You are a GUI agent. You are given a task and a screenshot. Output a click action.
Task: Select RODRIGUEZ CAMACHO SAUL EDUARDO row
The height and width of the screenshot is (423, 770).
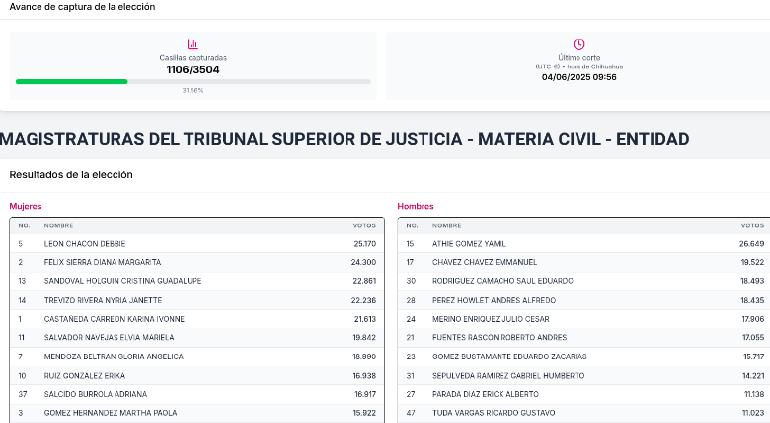pyautogui.click(x=584, y=281)
